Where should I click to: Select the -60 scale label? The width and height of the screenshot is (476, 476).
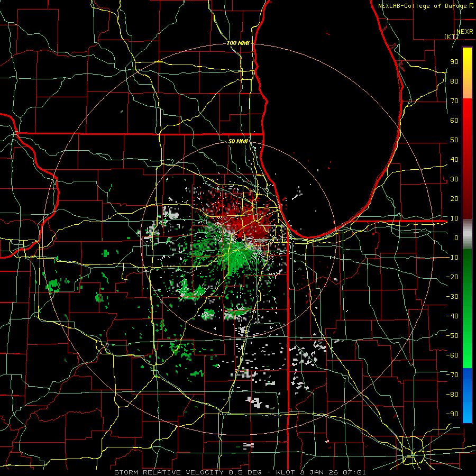point(452,355)
